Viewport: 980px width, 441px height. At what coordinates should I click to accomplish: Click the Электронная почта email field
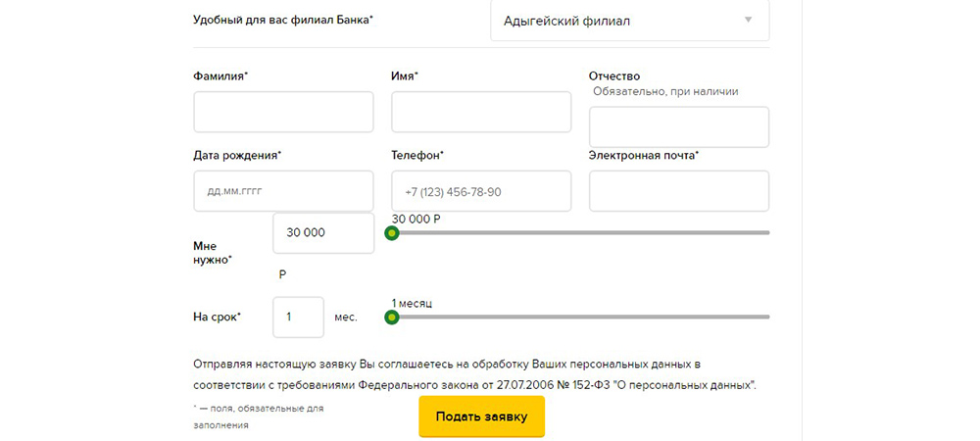679,191
